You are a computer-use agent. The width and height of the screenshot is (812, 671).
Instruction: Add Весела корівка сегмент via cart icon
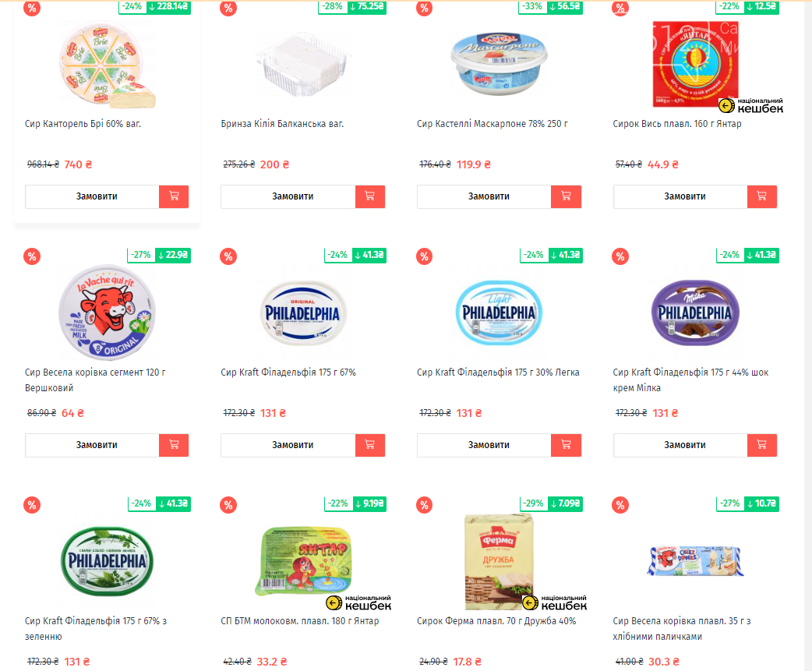(x=174, y=445)
